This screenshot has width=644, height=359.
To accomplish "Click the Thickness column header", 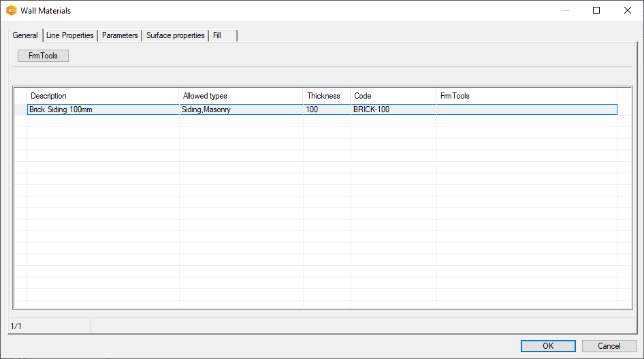I will [326, 96].
